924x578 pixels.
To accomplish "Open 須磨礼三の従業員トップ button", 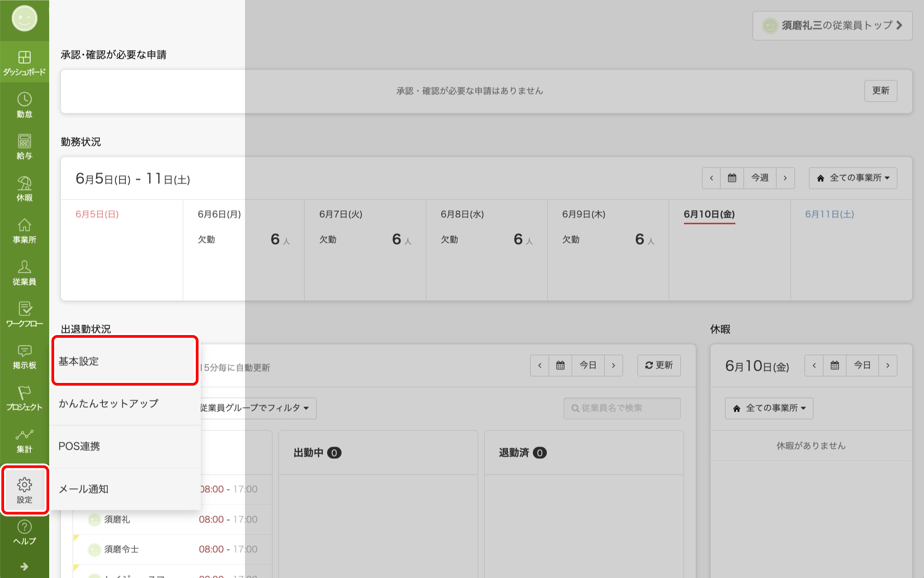I will tap(832, 25).
